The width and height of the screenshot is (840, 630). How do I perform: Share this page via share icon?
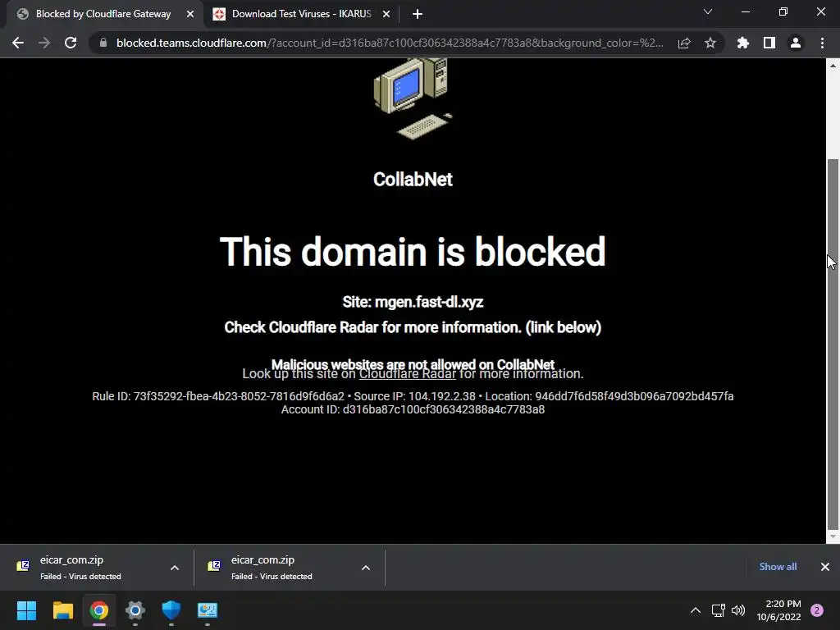tap(684, 43)
